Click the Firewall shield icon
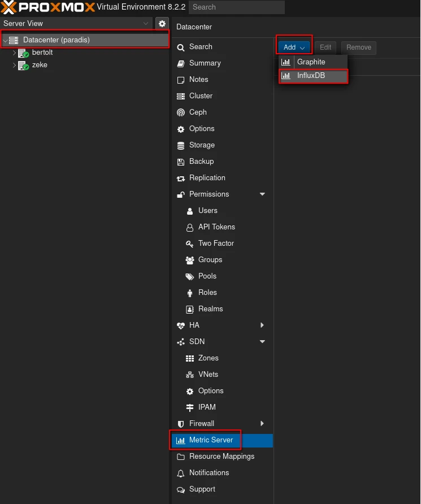 [181, 424]
